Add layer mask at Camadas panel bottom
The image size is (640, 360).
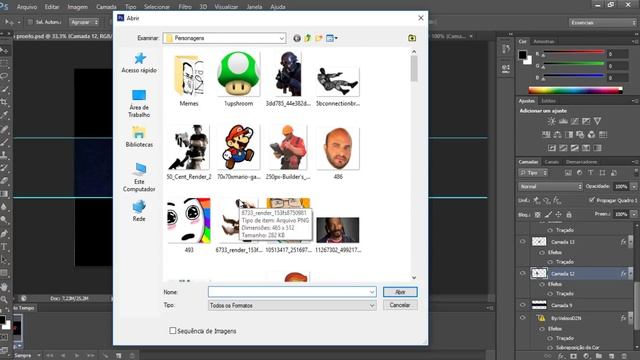[x=573, y=356]
